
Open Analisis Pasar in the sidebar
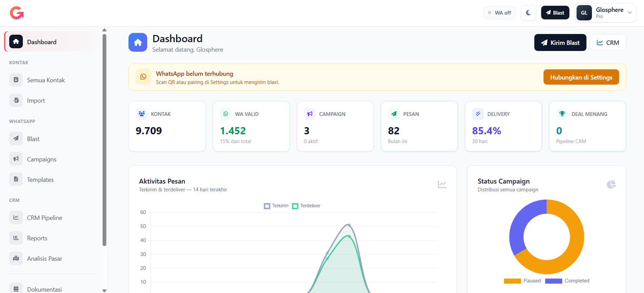click(x=50, y=259)
